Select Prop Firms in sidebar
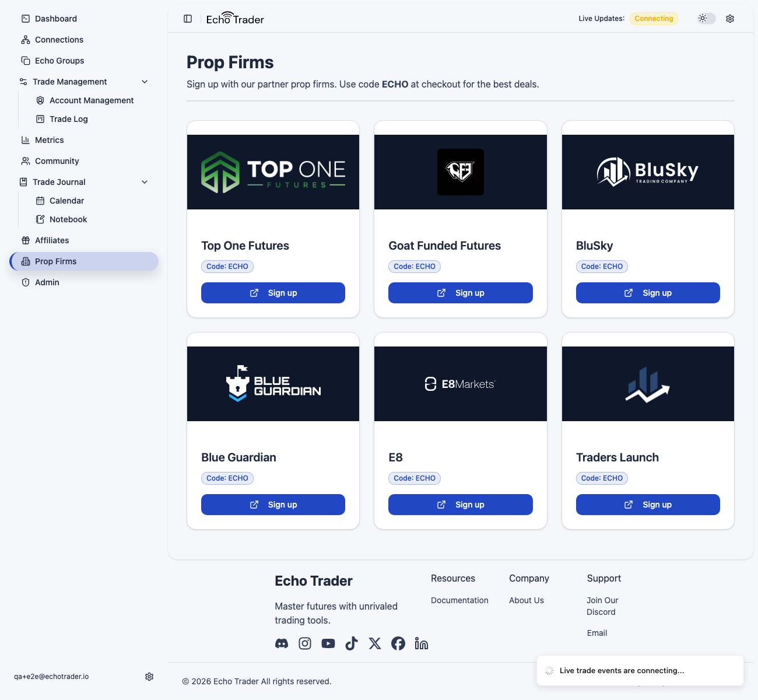758x700 pixels. click(x=84, y=261)
